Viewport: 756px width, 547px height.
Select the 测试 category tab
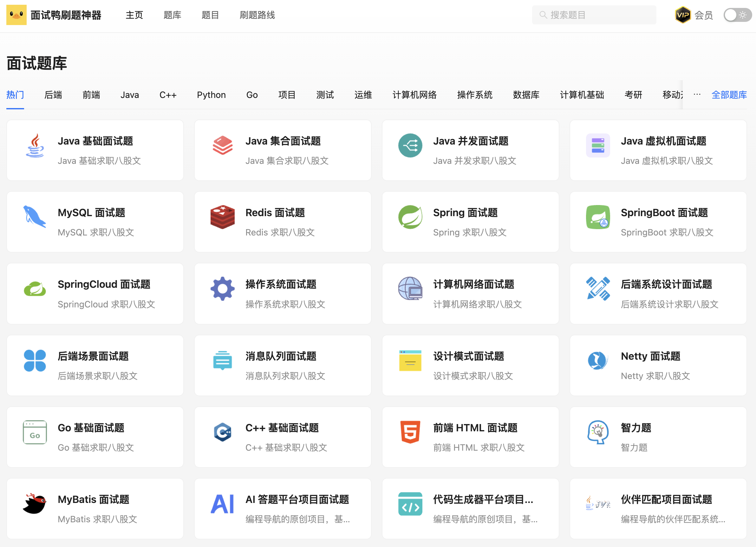pos(325,95)
